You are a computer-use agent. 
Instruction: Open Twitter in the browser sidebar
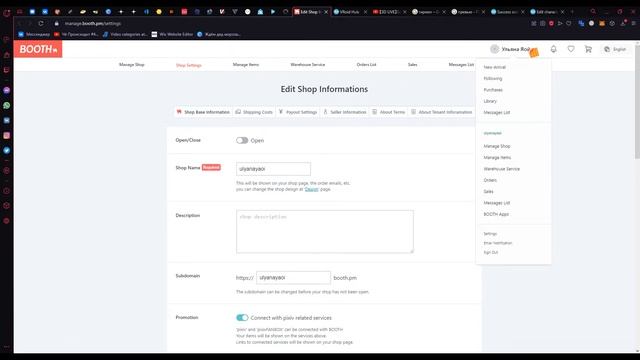pos(7,150)
